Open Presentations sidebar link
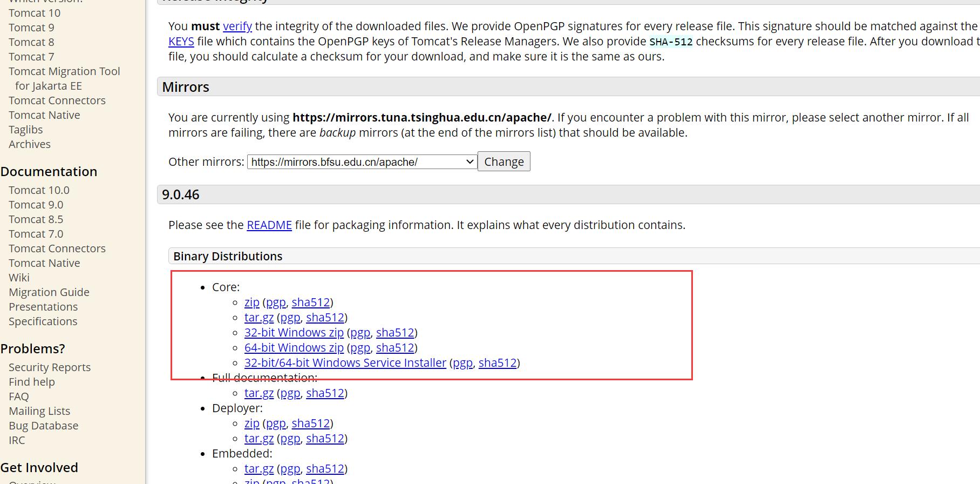The image size is (980, 484). tap(43, 307)
